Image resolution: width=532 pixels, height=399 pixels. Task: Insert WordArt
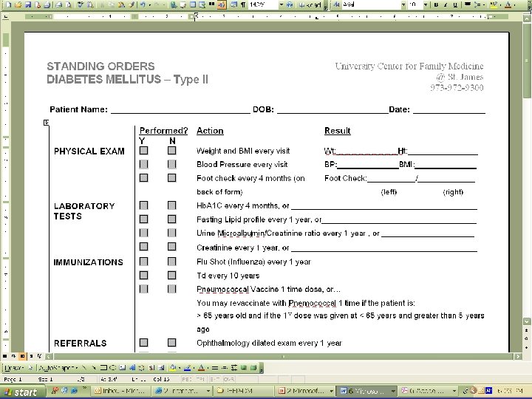132,367
